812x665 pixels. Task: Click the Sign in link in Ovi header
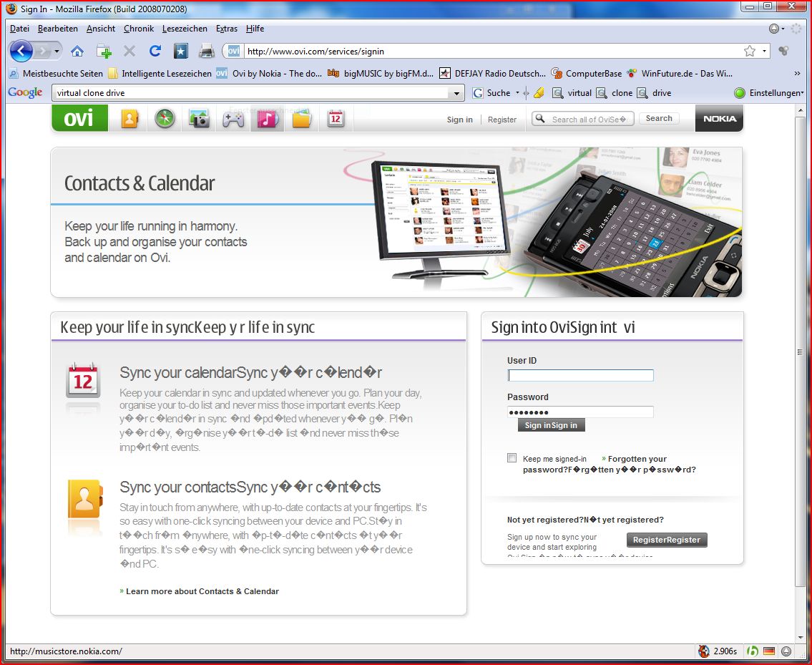[x=460, y=120]
